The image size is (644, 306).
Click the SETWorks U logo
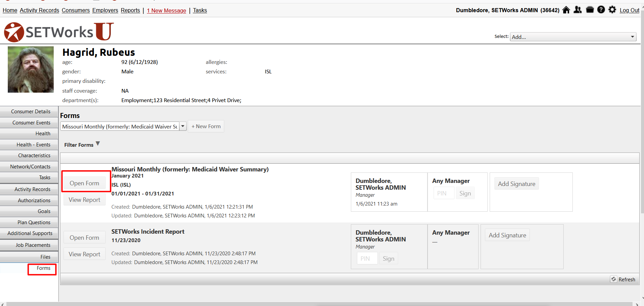(x=59, y=32)
